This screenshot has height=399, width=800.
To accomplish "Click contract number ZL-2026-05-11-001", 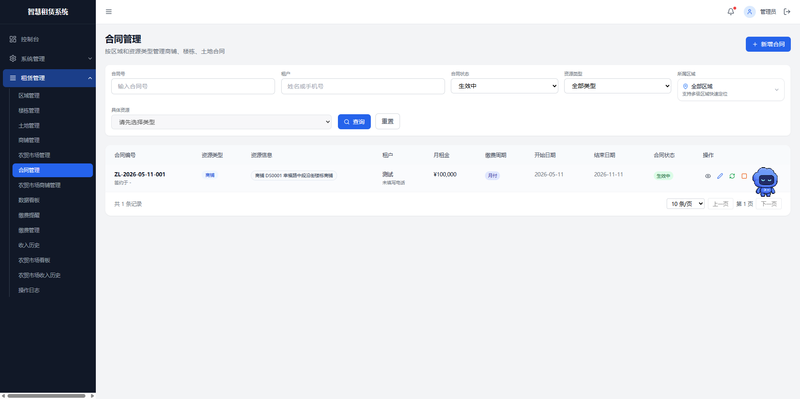I will click(x=140, y=174).
